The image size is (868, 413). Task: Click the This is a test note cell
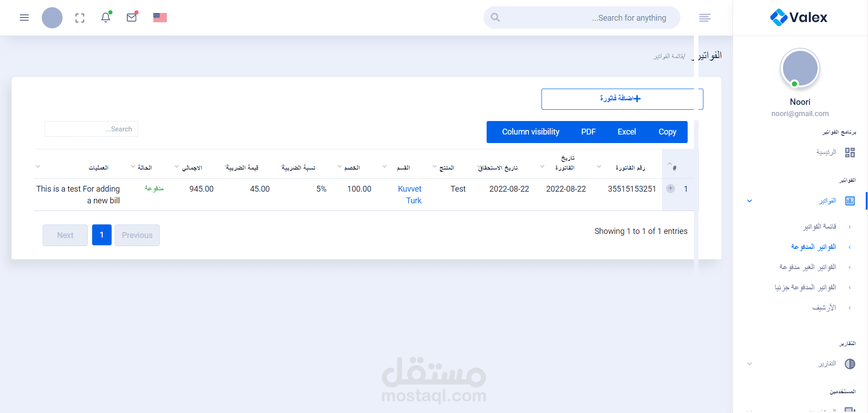pos(78,195)
